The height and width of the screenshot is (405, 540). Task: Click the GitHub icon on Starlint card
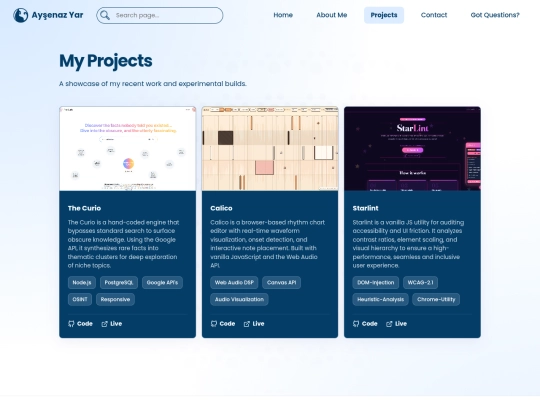[356, 324]
